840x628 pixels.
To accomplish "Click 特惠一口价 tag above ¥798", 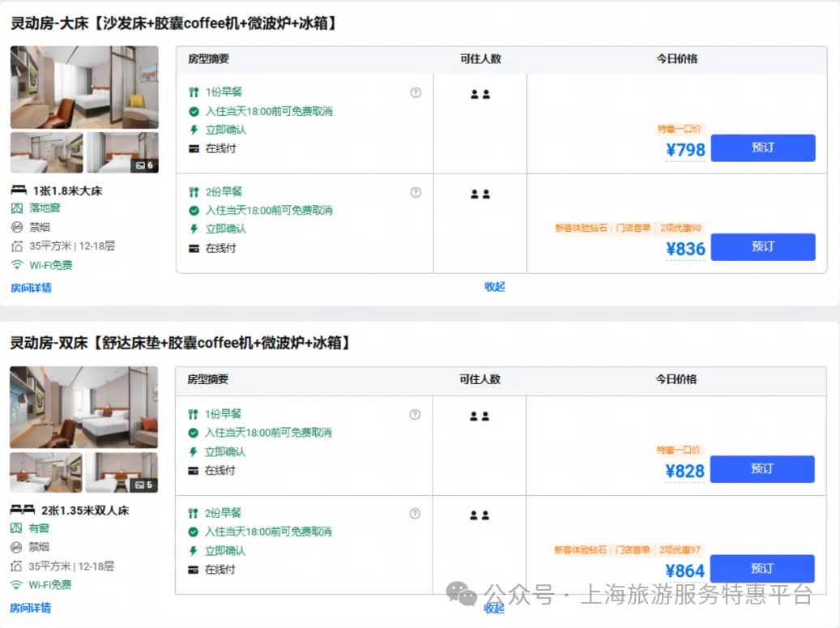I will tap(680, 129).
